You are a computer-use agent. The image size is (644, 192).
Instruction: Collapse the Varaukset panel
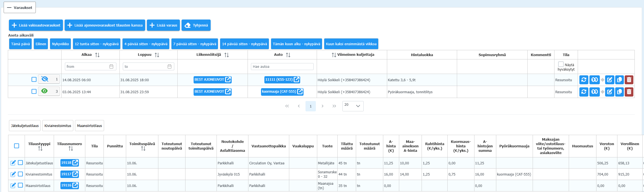pos(20,8)
